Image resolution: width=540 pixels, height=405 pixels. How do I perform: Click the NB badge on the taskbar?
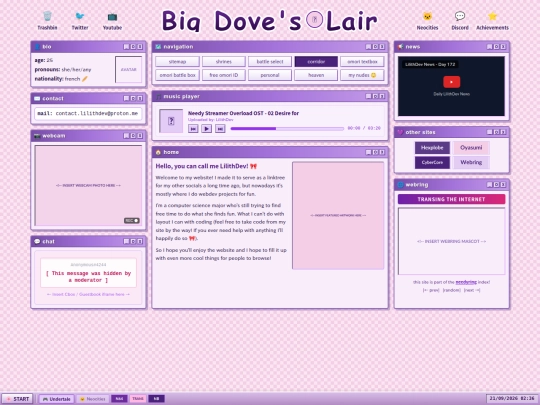tap(156, 399)
